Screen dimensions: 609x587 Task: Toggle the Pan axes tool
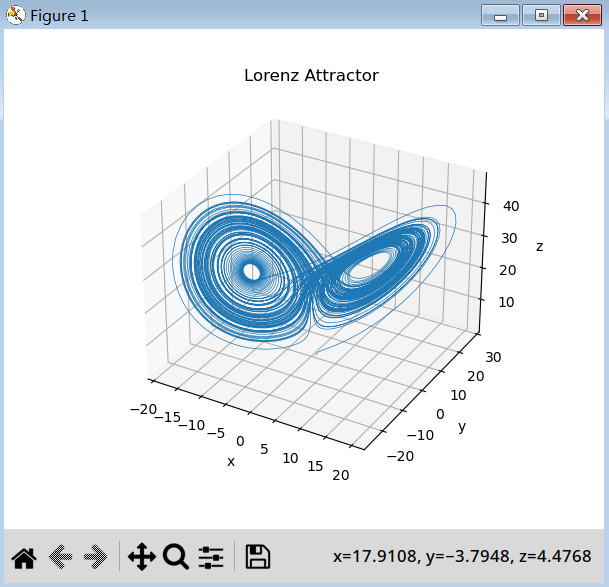click(141, 557)
